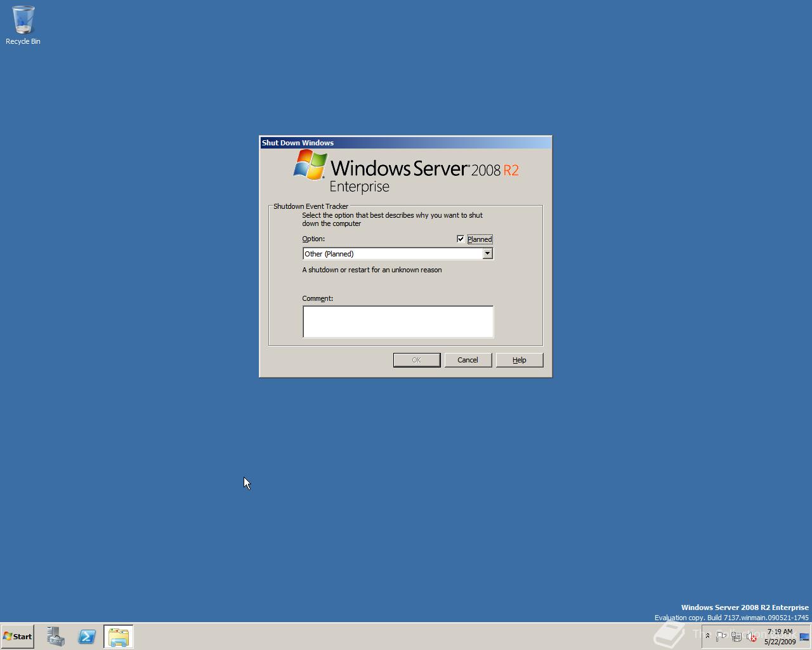Show hidden system tray icons
The height and width of the screenshot is (650, 812).
tap(707, 636)
